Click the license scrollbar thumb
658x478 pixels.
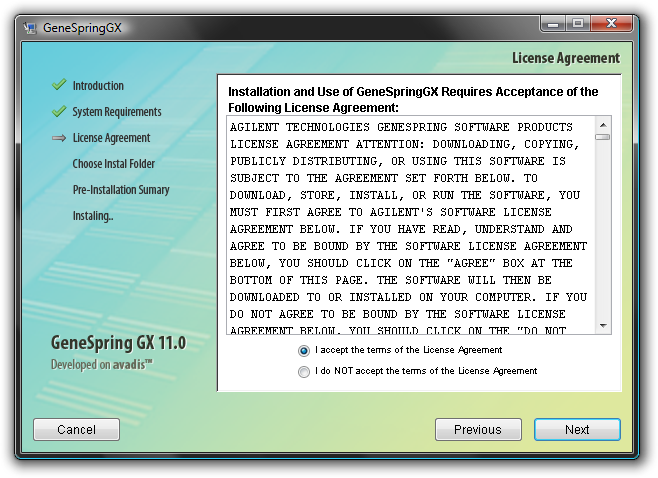click(603, 137)
